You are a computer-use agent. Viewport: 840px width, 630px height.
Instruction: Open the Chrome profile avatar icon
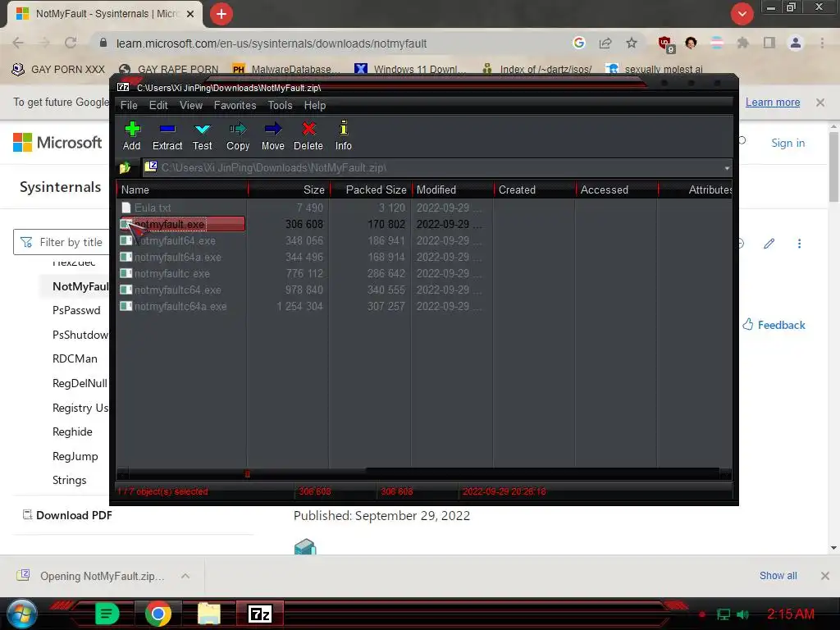(796, 43)
